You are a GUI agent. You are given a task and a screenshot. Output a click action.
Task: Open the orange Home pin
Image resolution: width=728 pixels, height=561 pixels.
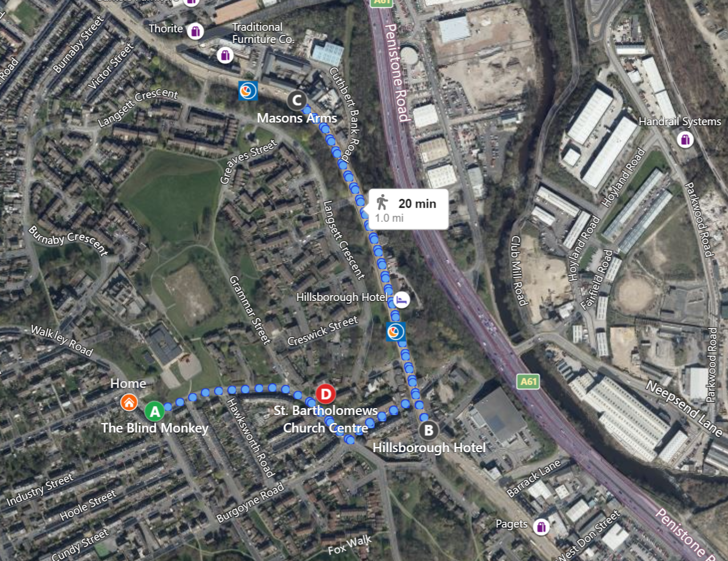129,402
